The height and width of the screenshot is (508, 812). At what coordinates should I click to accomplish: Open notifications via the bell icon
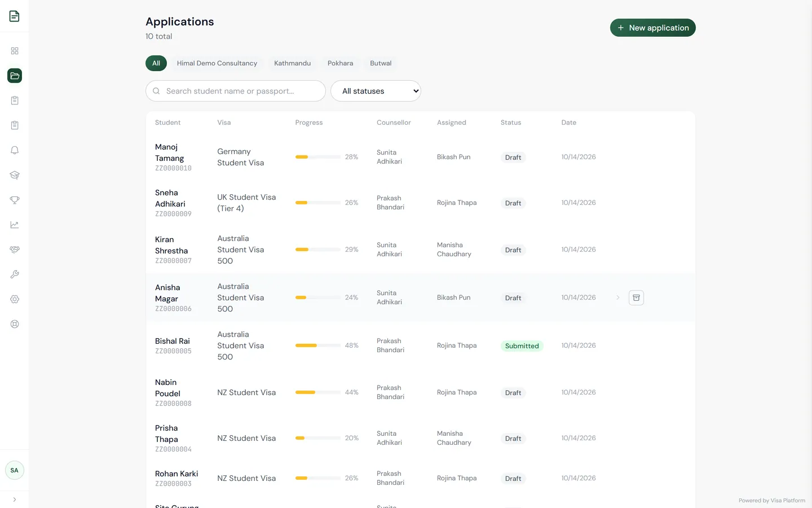[x=15, y=150]
